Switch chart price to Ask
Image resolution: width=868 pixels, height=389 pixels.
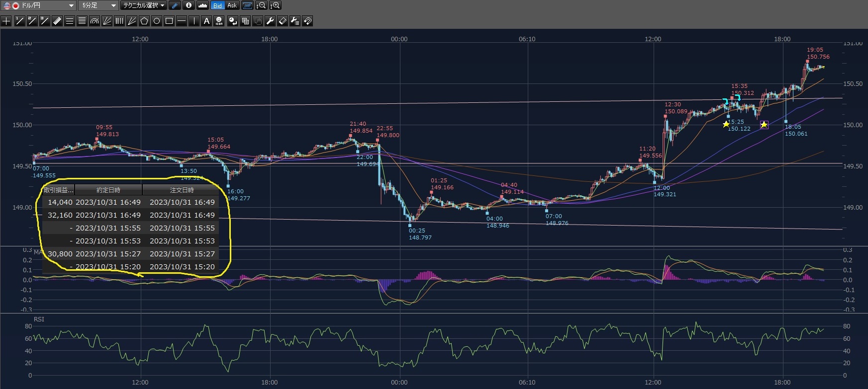pos(232,5)
